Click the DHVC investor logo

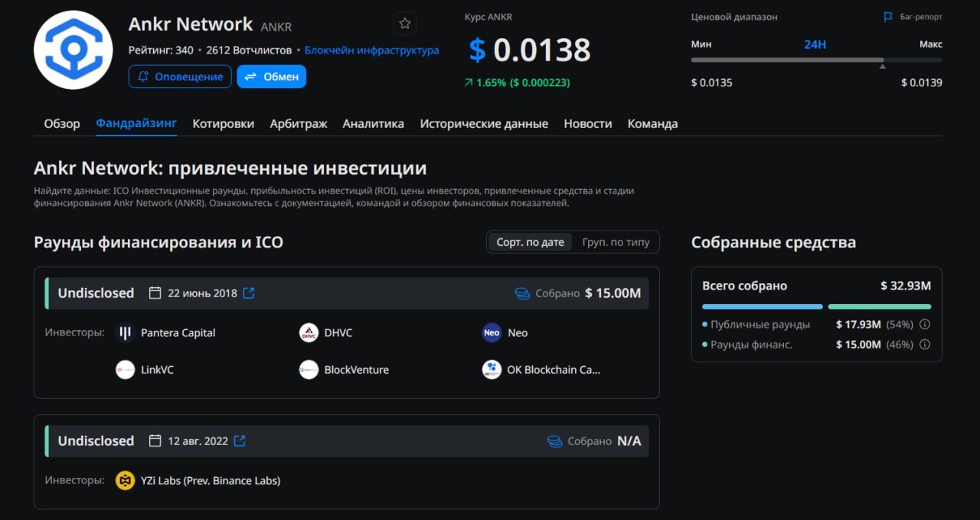[309, 333]
